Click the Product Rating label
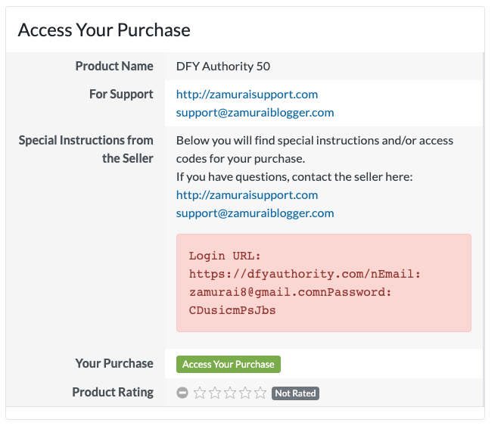 pos(113,393)
